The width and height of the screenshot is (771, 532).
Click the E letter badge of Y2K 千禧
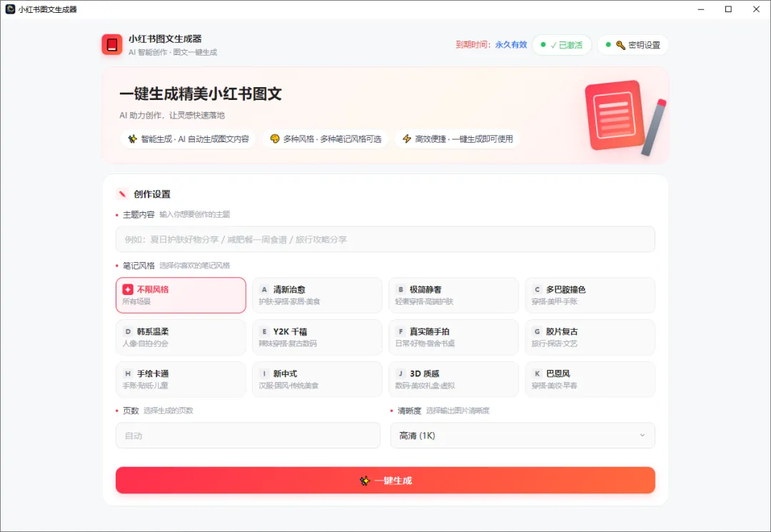coord(264,331)
